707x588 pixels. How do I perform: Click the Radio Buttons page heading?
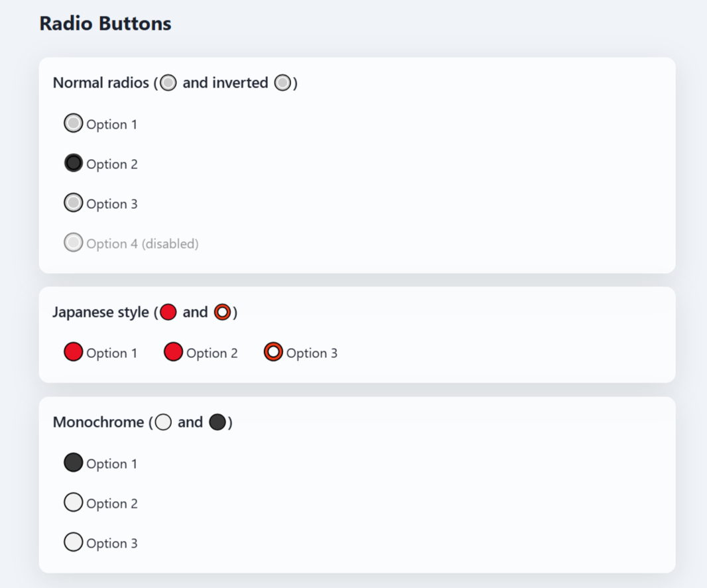tap(105, 23)
